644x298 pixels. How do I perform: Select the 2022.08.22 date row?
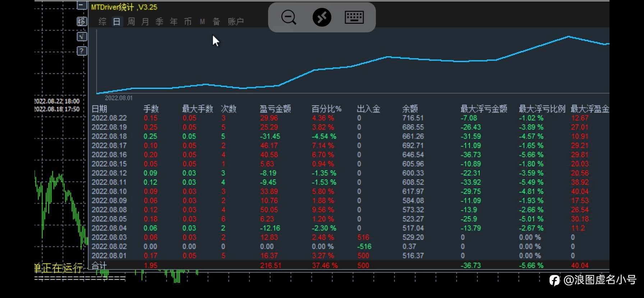(x=109, y=118)
